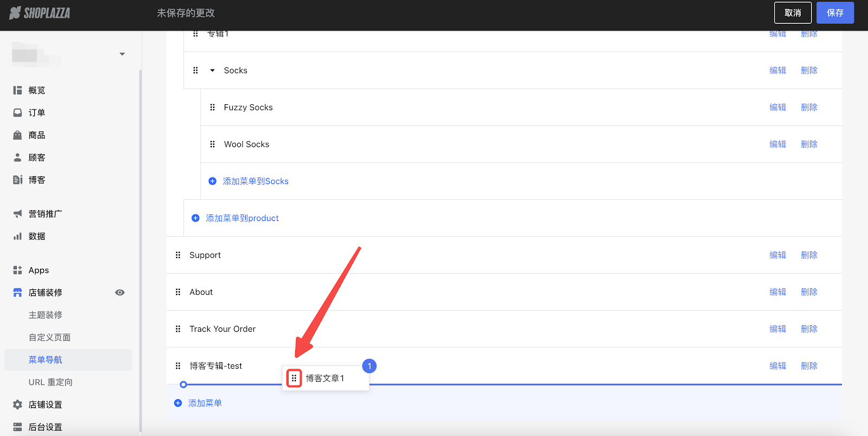Select the Wool Socks menu name
This screenshot has height=436, width=868.
click(x=247, y=144)
